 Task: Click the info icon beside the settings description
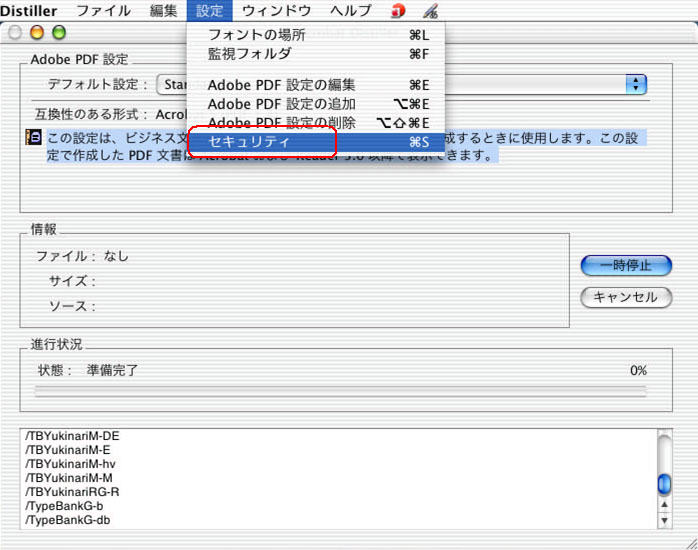[33, 137]
